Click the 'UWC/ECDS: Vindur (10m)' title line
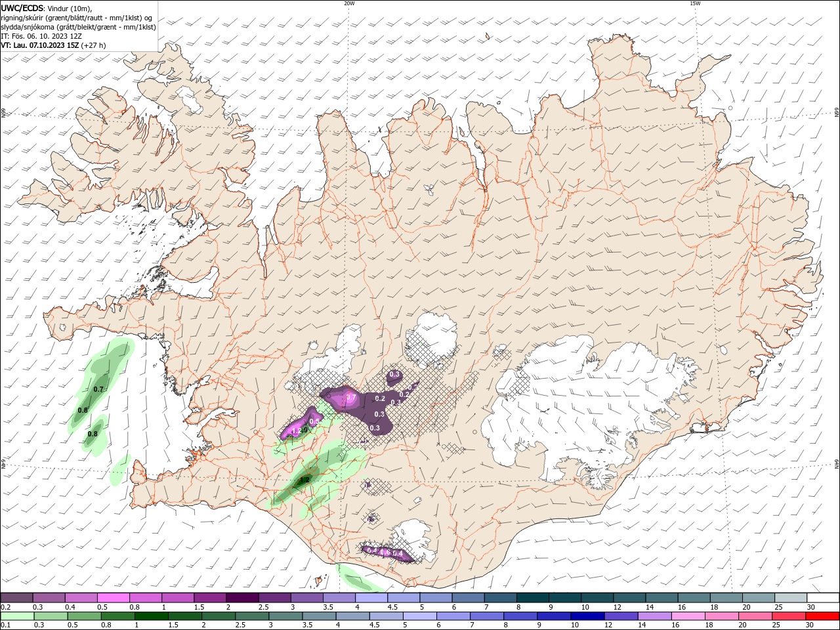This screenshot has height=630, width=840. (47, 8)
